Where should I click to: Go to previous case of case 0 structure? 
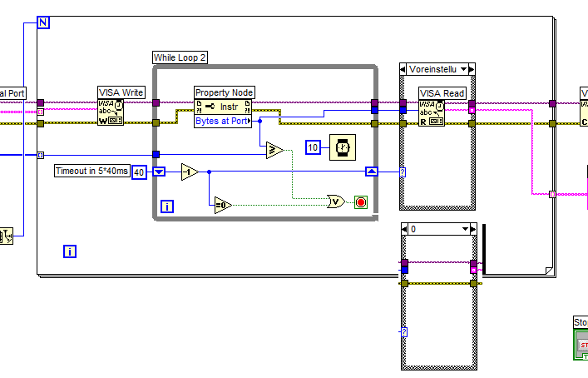coord(404,229)
